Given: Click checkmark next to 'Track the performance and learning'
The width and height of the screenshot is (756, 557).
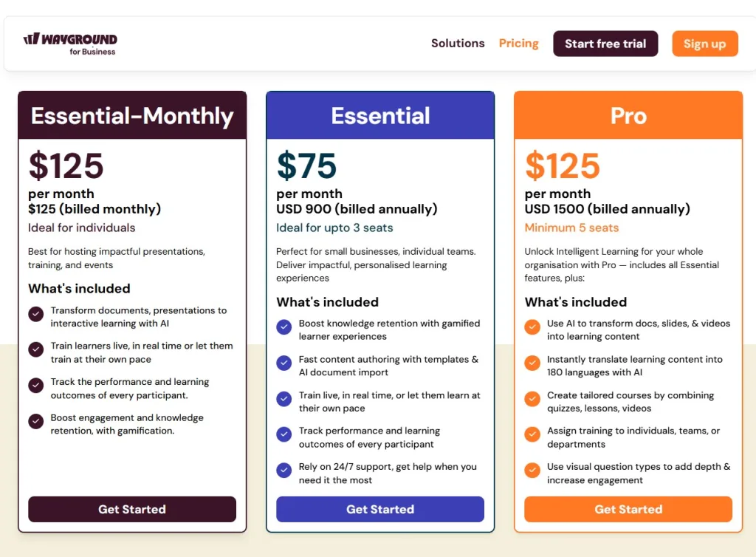Looking at the screenshot, I should pyautogui.click(x=35, y=385).
